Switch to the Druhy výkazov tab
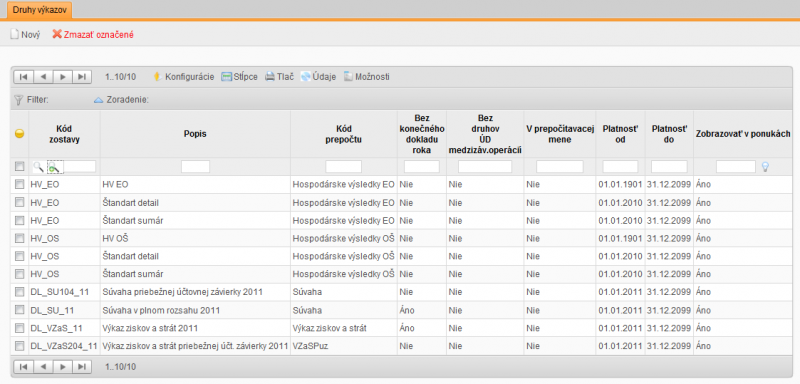800x384 pixels. pyautogui.click(x=36, y=9)
